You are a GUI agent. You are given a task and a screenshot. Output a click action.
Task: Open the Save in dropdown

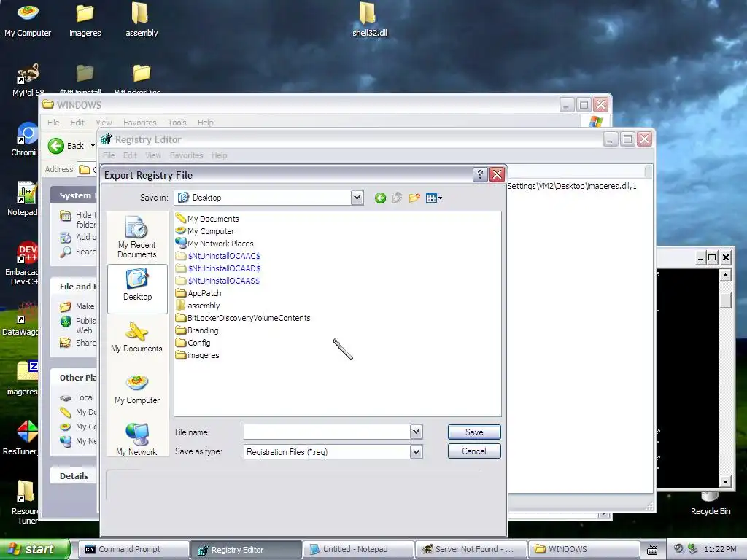coord(357,198)
